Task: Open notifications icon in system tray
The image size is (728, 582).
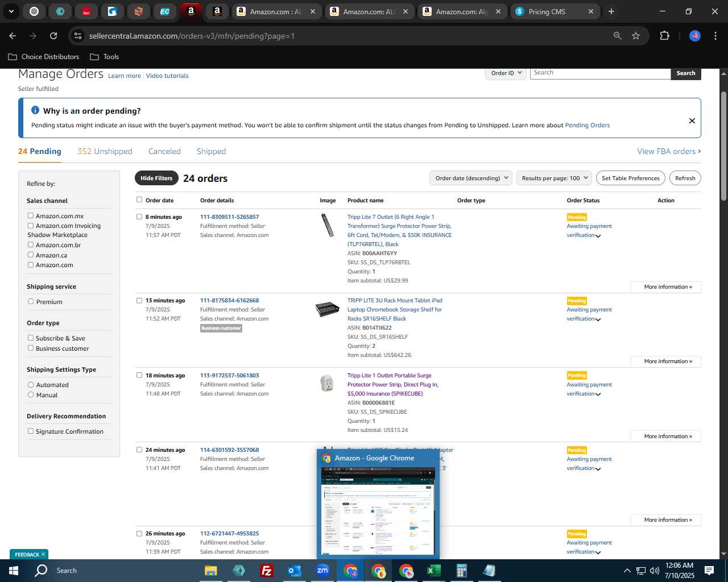Action: (x=709, y=570)
